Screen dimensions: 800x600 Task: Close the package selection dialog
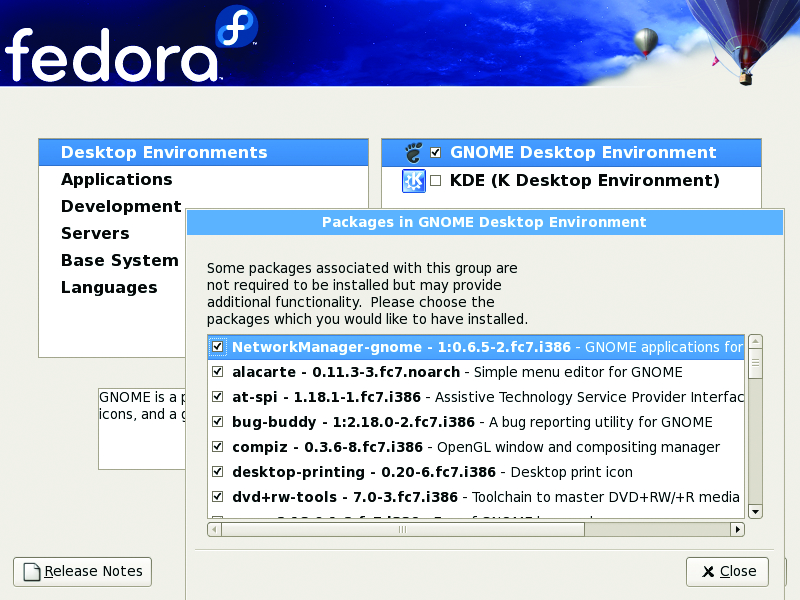727,572
